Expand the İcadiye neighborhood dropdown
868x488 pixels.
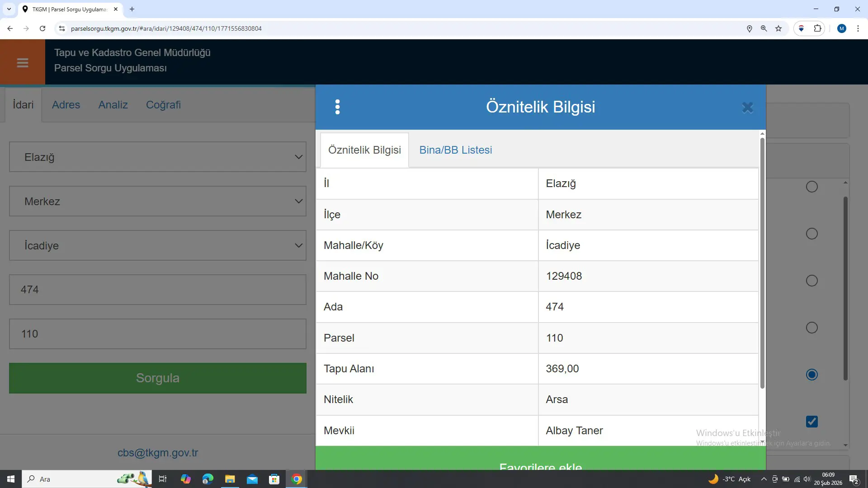158,245
